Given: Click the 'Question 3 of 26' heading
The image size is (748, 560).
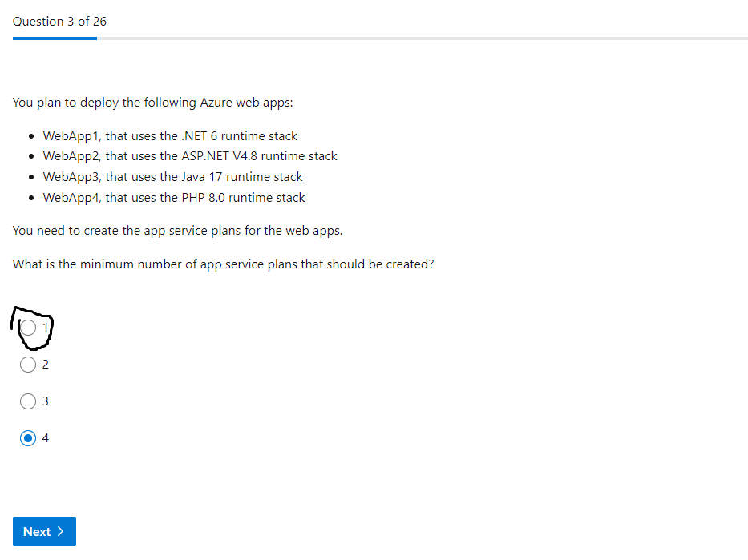Looking at the screenshot, I should click(59, 22).
